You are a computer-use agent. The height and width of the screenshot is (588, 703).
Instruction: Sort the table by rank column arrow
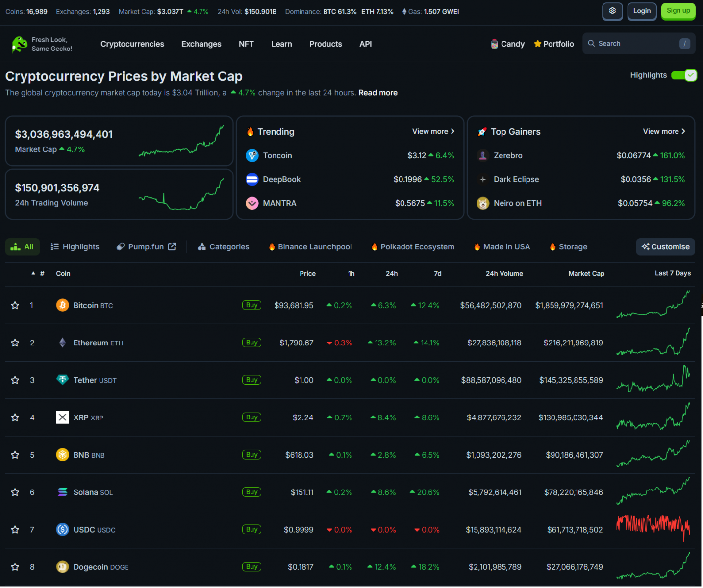tap(33, 273)
